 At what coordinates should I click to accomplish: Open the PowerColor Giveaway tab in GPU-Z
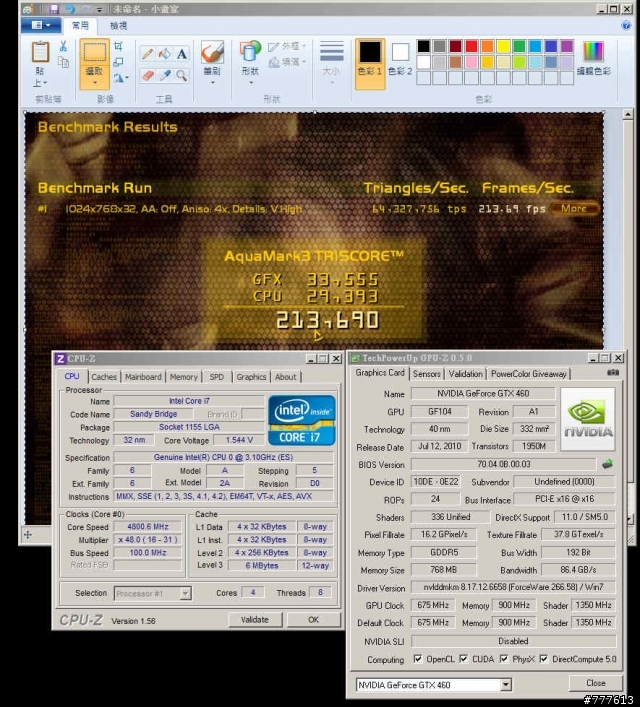(528, 374)
